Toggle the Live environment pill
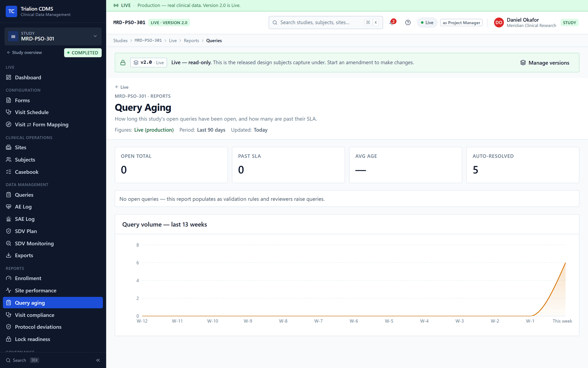The image size is (588, 368). pyautogui.click(x=427, y=22)
